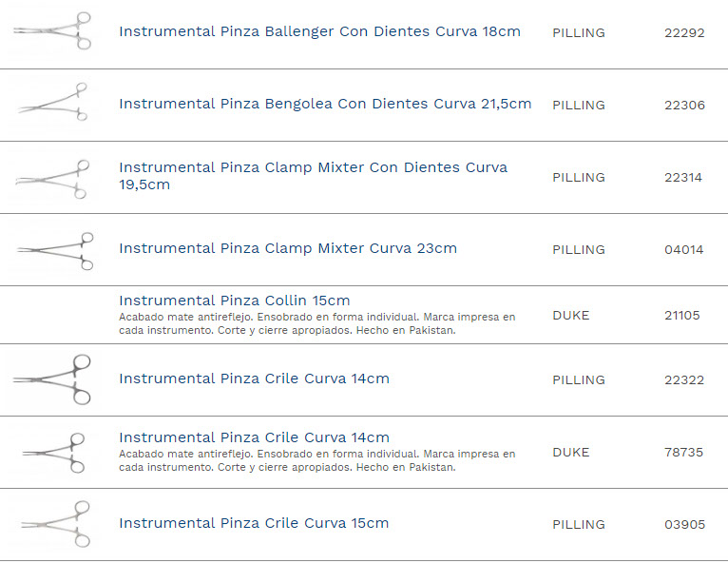Click product code 03905
Viewport: 728px width, 563px height.
pos(684,524)
